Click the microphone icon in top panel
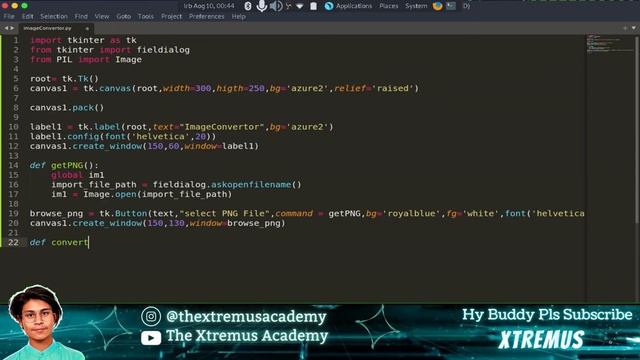This screenshot has width=640, height=360. pyautogui.click(x=262, y=6)
